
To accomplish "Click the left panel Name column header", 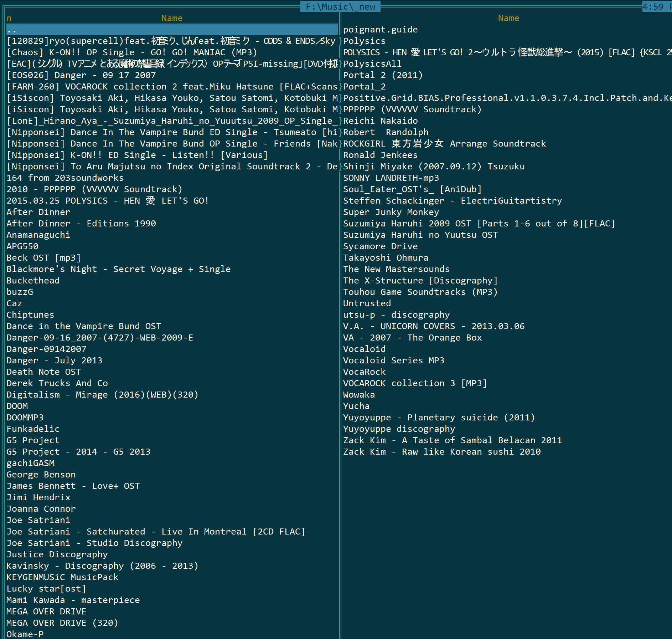I will [172, 18].
